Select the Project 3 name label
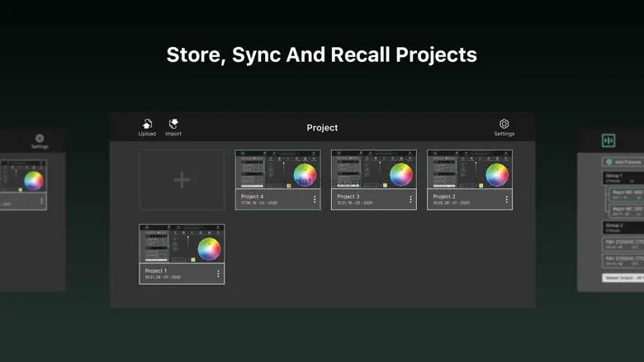This screenshot has width=644, height=362. pos(348,196)
